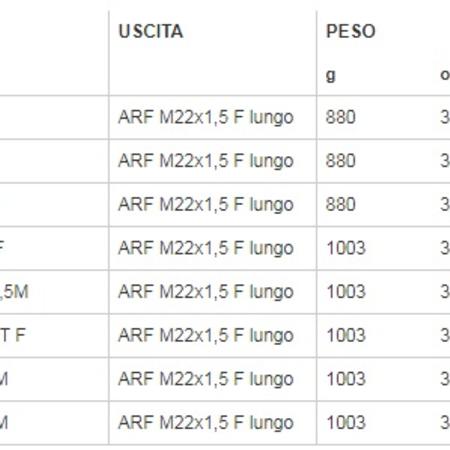
Task: Select the 'g' unit subheader under PESO
Action: tap(330, 76)
